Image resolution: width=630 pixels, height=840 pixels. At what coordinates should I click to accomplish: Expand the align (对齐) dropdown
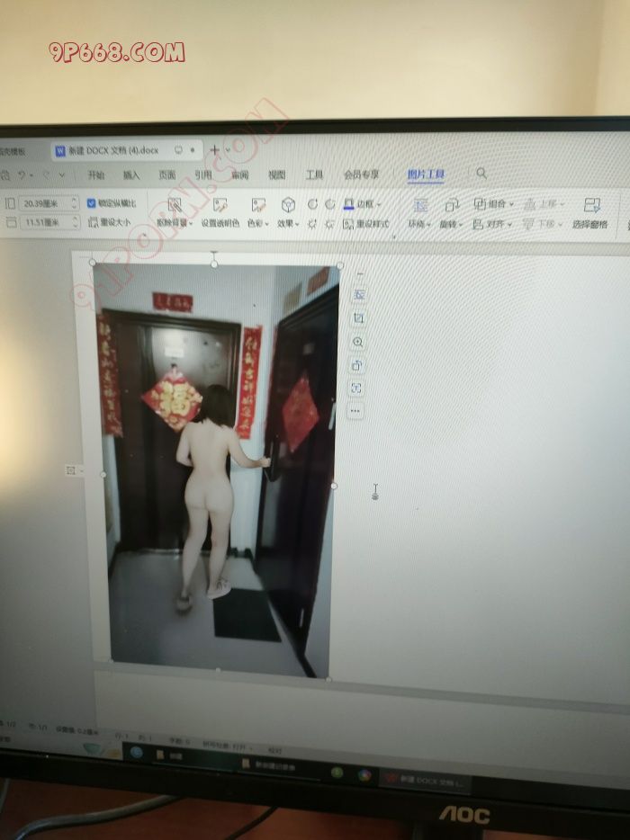point(496,224)
